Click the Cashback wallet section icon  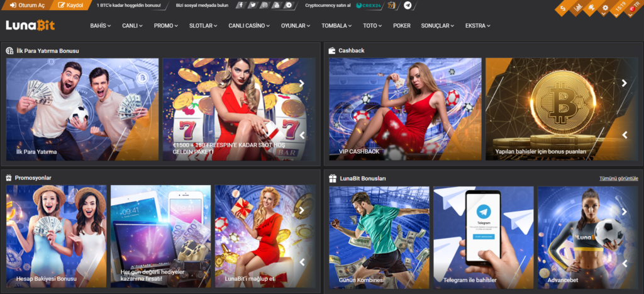332,50
